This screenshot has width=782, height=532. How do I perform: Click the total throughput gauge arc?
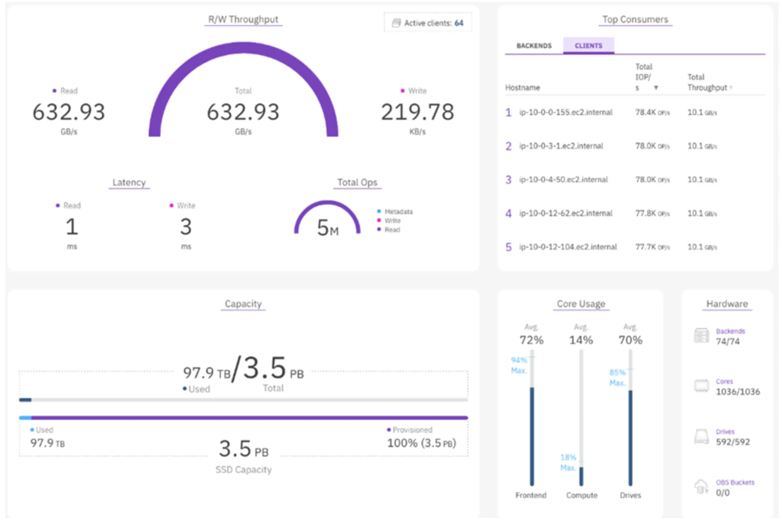(243, 47)
